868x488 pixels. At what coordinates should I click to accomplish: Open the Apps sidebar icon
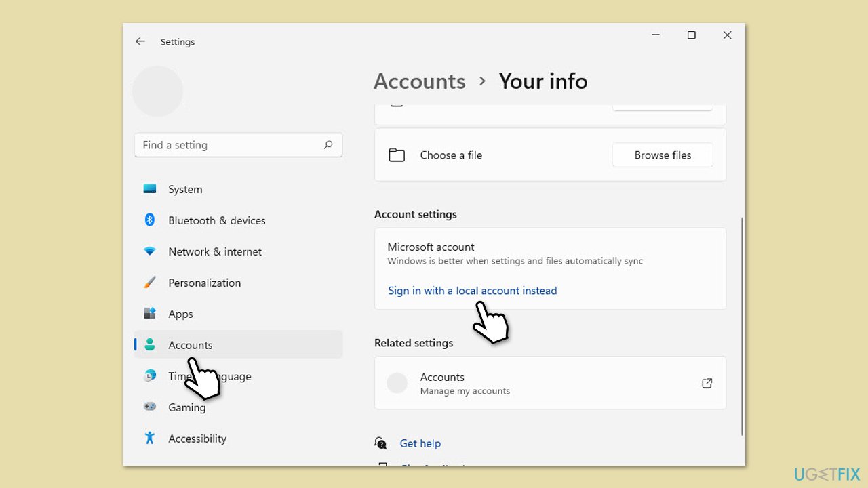150,314
